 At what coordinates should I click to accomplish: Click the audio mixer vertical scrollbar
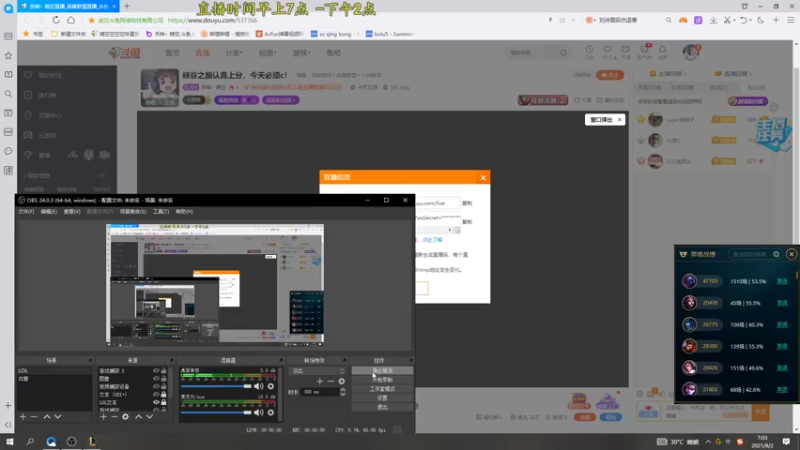click(280, 393)
